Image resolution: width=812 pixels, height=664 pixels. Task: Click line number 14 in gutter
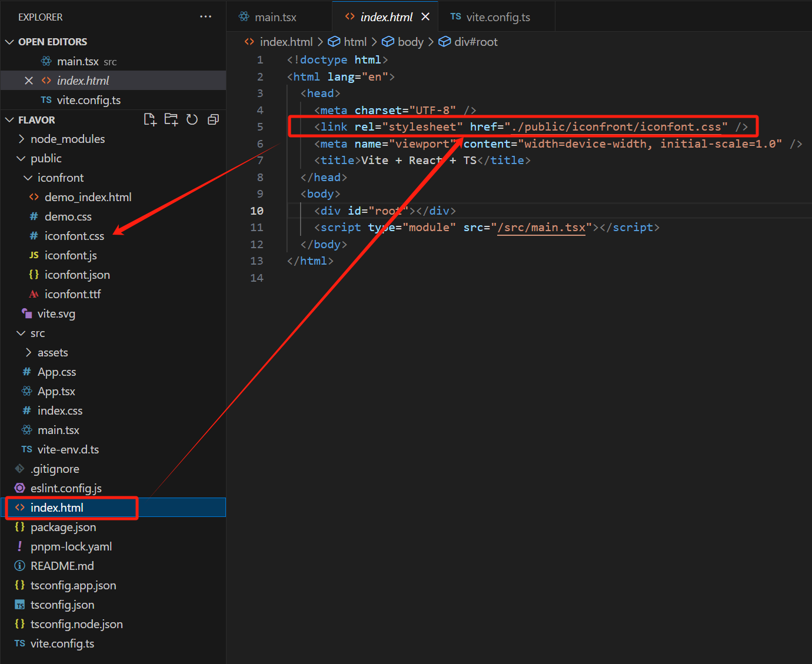tap(257, 278)
